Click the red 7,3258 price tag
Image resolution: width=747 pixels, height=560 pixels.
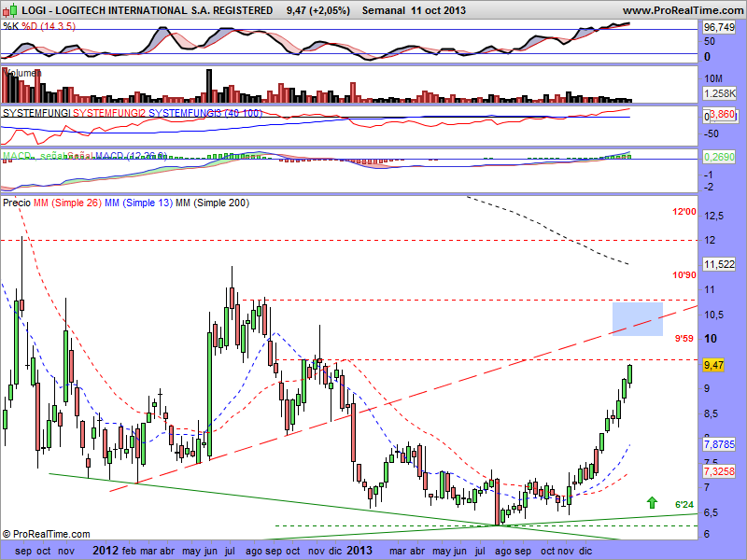[x=719, y=471]
